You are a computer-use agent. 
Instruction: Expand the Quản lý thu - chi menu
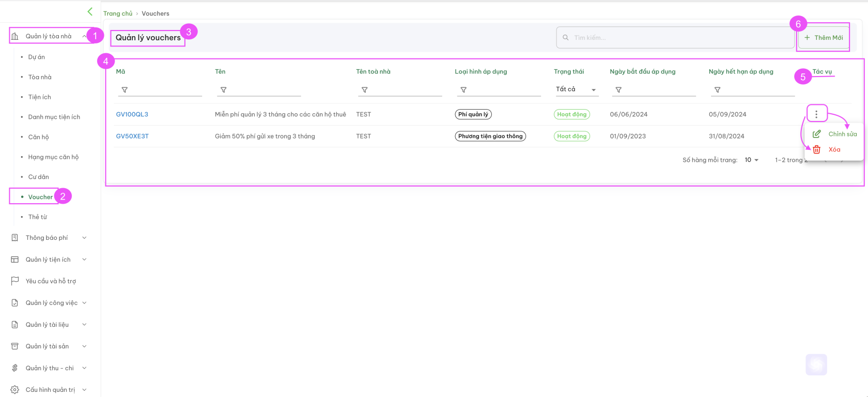click(84, 368)
